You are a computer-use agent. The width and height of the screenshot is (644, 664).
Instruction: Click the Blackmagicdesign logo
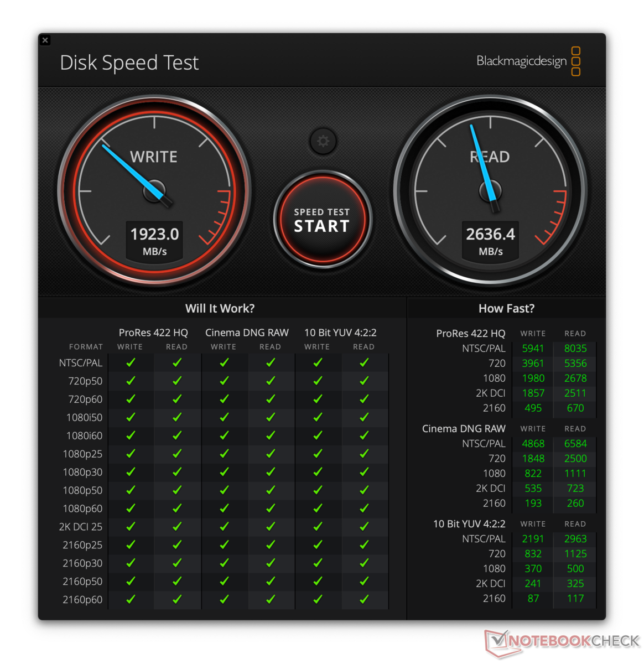click(528, 61)
